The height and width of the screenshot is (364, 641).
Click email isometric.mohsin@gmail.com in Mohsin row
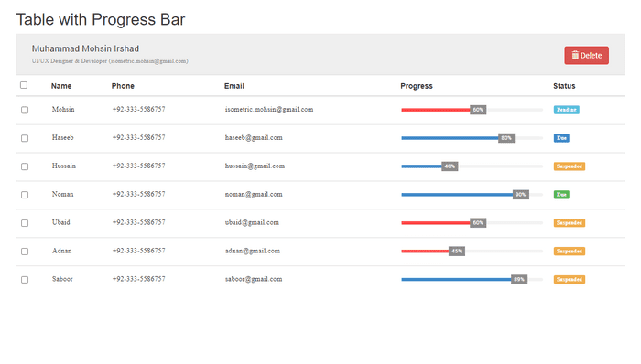[x=269, y=110]
